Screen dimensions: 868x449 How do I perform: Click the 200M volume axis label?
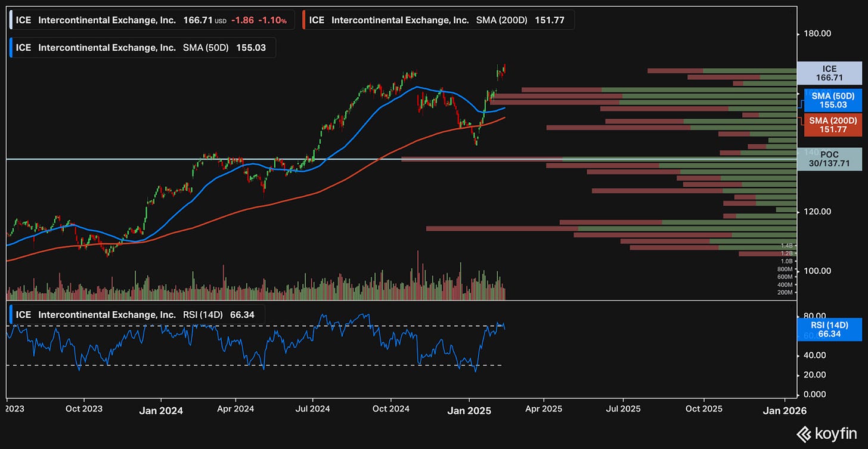(x=786, y=292)
